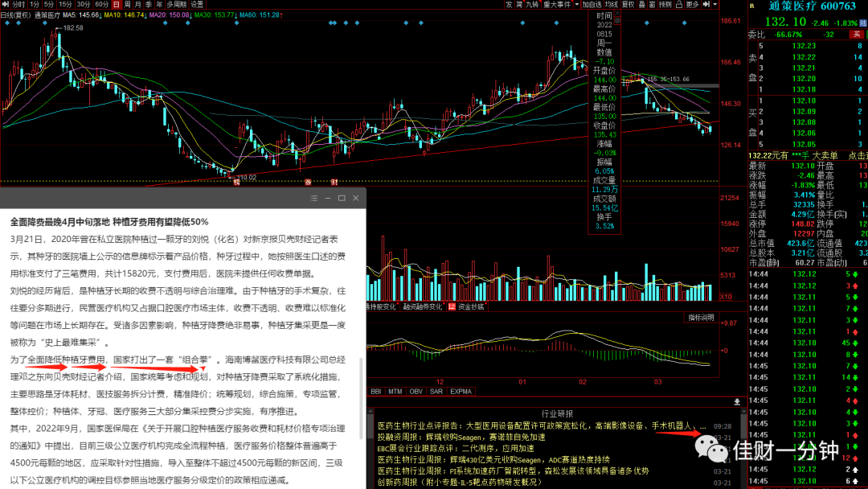Switch to 分时 intraday chart
This screenshot has height=489, width=868.
18,4
